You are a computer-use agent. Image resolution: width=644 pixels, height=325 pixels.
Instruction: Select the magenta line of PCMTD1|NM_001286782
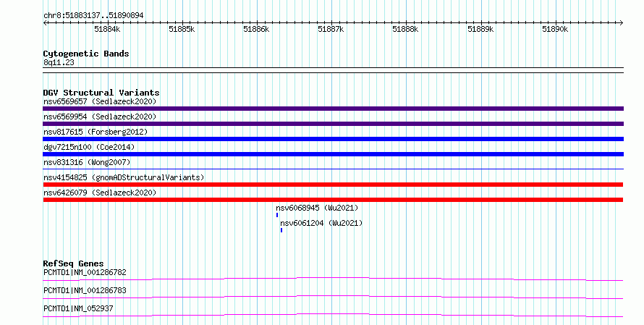333,279
